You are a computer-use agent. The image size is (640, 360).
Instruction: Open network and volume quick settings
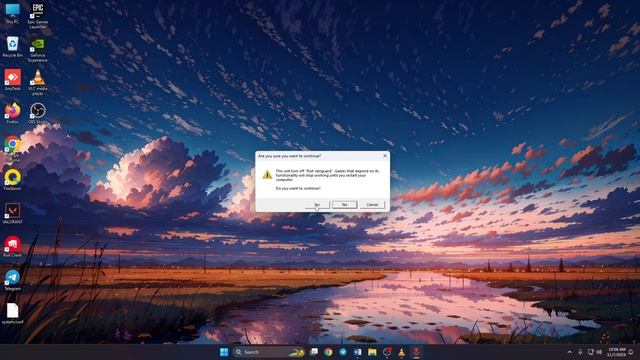click(595, 352)
